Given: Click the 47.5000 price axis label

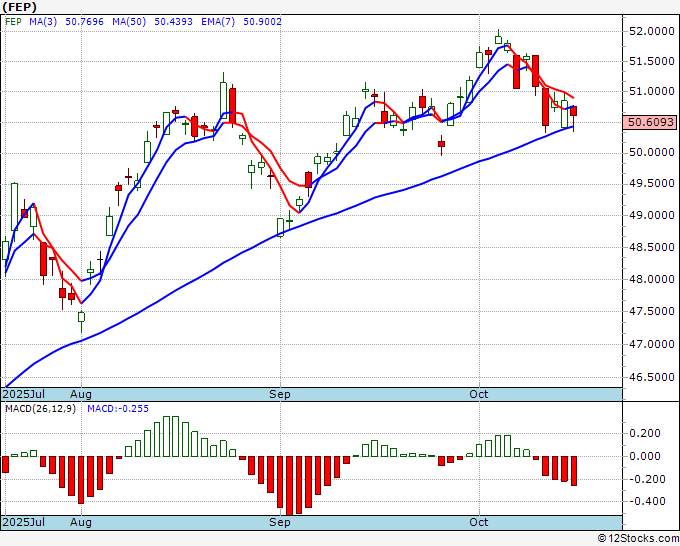Looking at the screenshot, I should pos(652,311).
